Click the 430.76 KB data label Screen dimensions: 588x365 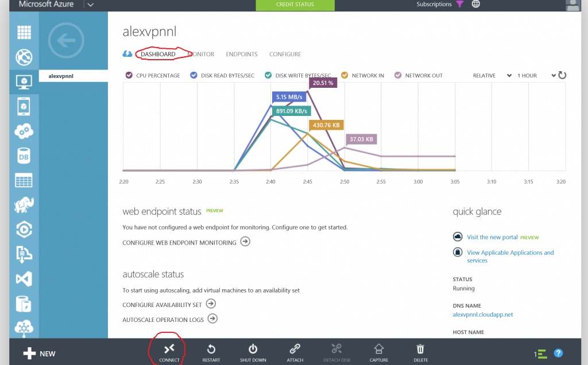coord(326,125)
